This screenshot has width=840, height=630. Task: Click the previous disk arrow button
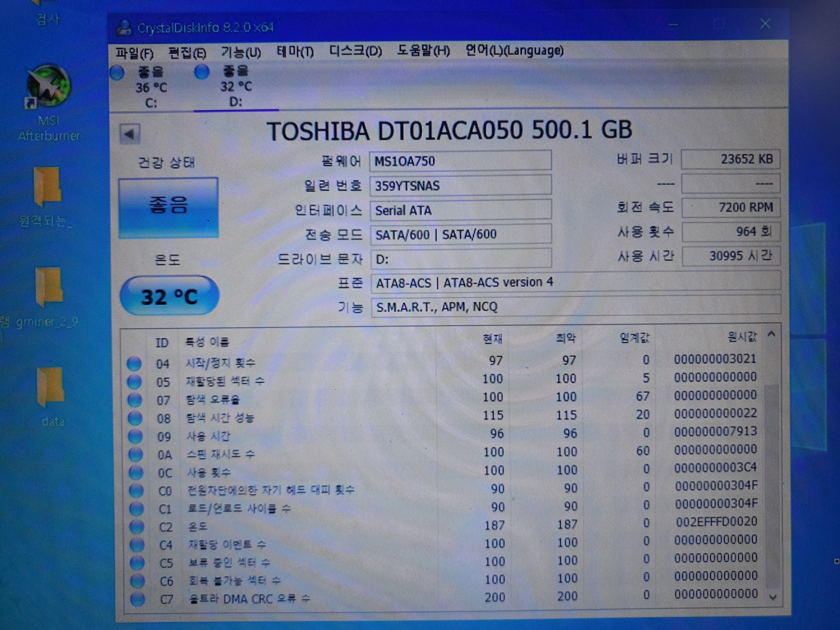130,134
